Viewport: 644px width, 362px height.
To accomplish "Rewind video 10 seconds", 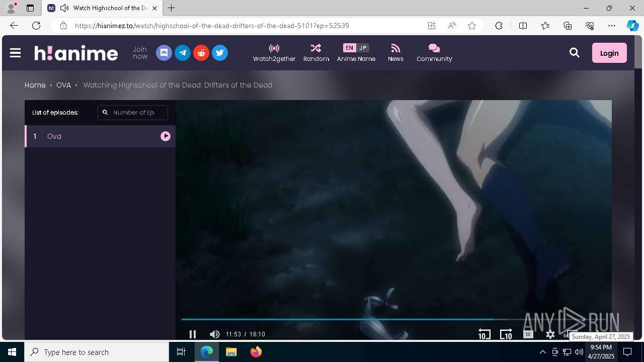I will tap(484, 334).
